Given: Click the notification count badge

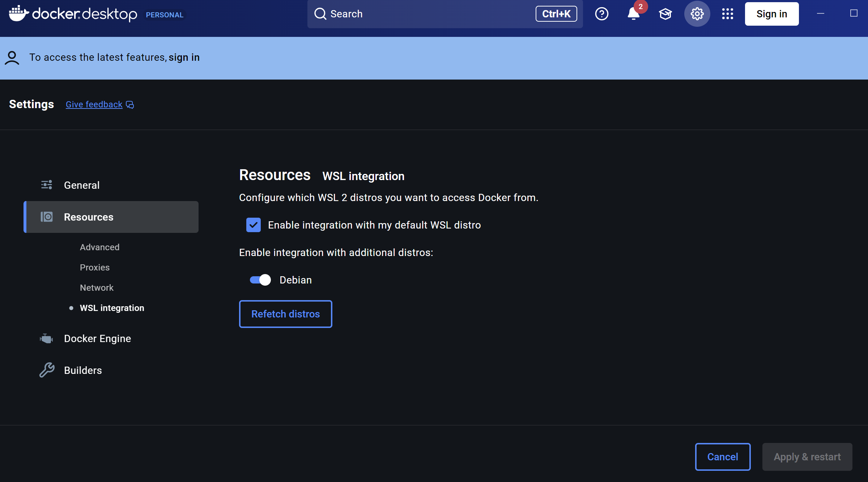Looking at the screenshot, I should [x=641, y=7].
